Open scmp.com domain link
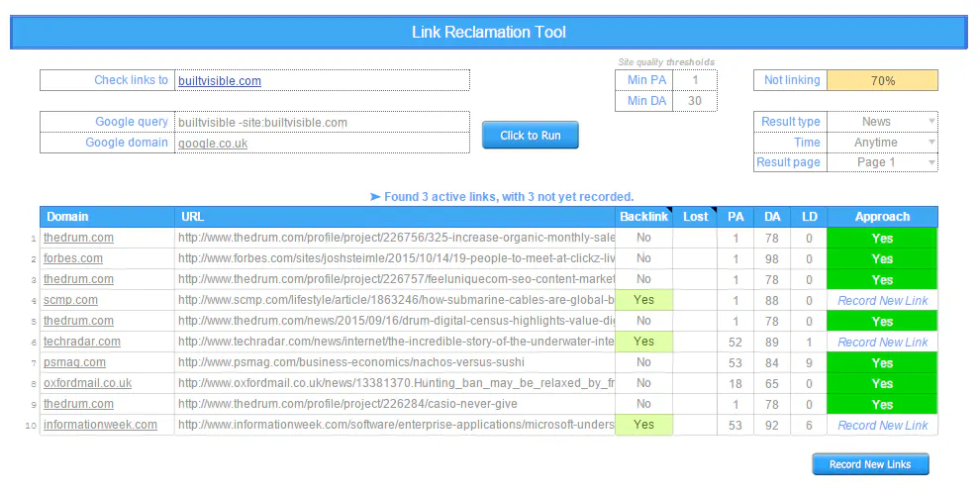Screen dimensions: 980x493 (70, 299)
